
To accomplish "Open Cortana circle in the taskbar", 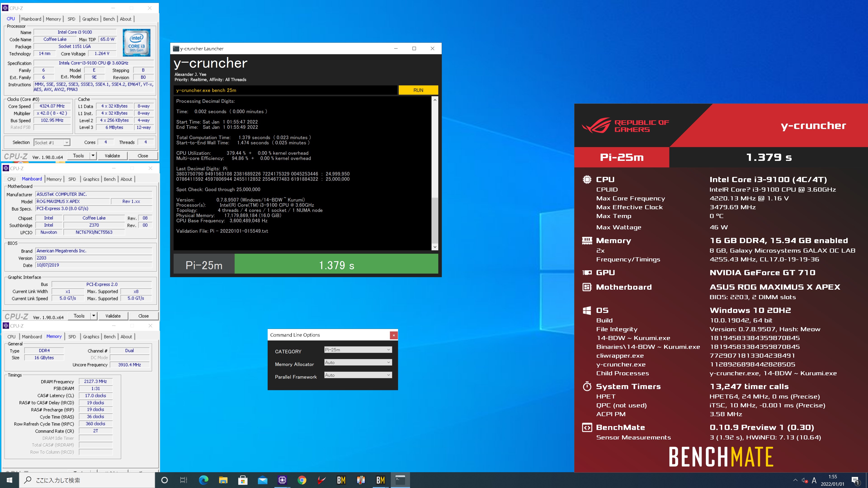I will (x=164, y=480).
